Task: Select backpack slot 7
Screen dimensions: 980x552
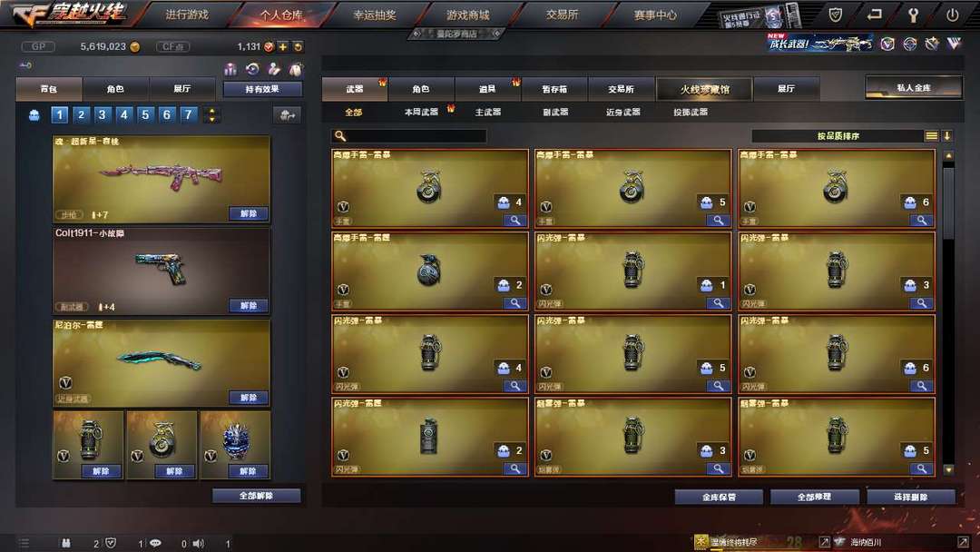Action: pos(188,114)
